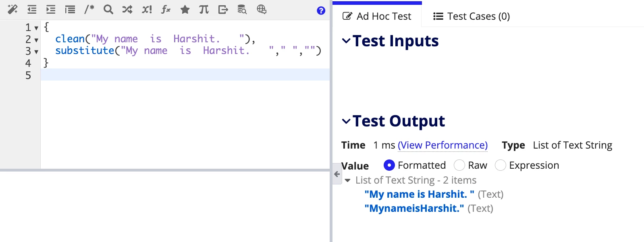
Task: Fold code at line 3 arrow
Action: [36, 52]
